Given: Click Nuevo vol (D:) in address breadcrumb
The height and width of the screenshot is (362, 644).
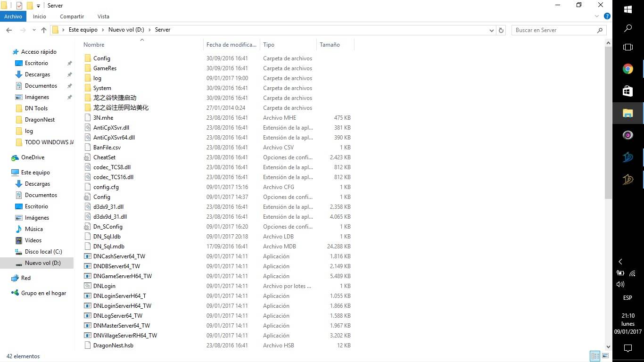Looking at the screenshot, I should coord(126,30).
